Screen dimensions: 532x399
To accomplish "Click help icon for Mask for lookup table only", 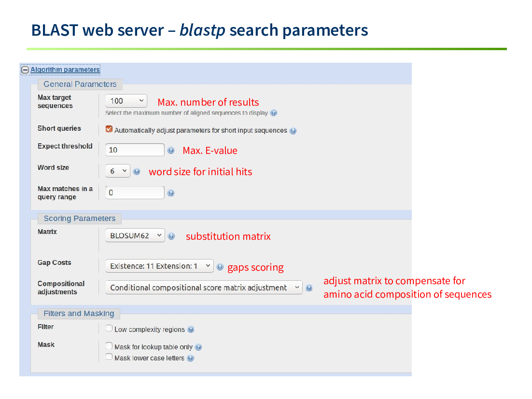I will pyautogui.click(x=199, y=347).
